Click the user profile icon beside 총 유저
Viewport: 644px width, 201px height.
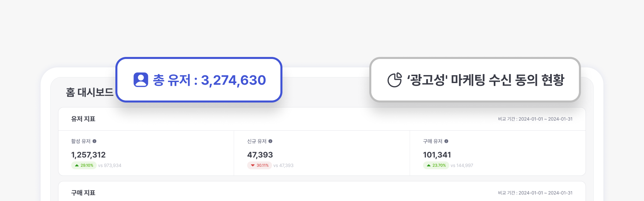pyautogui.click(x=141, y=80)
